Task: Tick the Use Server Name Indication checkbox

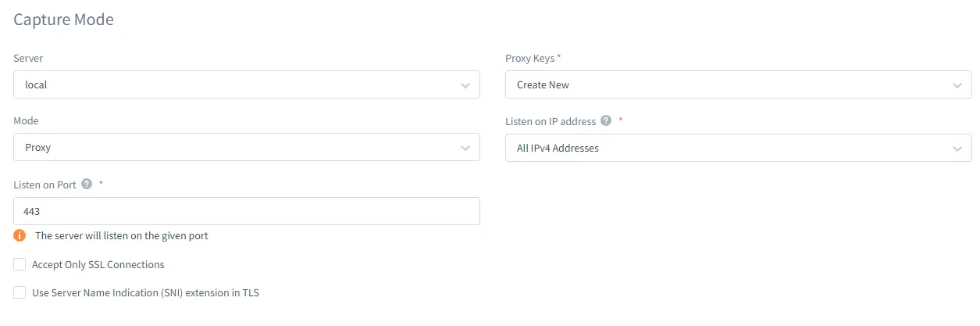Action: (20, 292)
